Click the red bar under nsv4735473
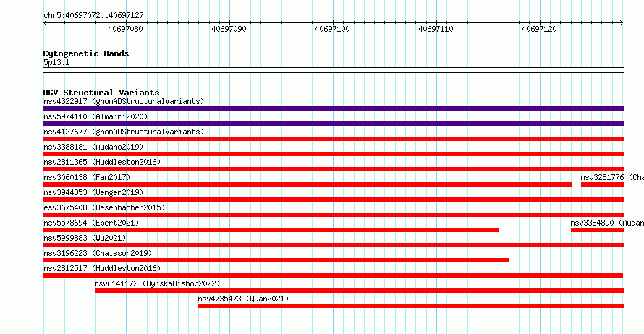 click(411, 306)
